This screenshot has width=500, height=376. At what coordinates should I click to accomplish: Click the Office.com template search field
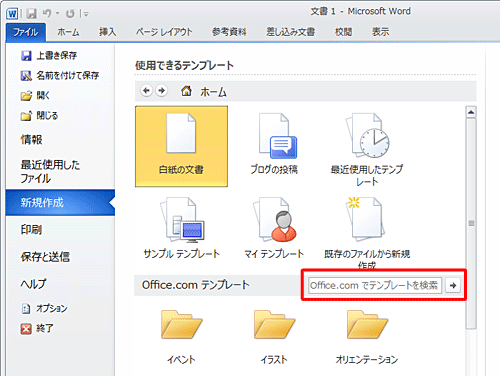tap(375, 285)
